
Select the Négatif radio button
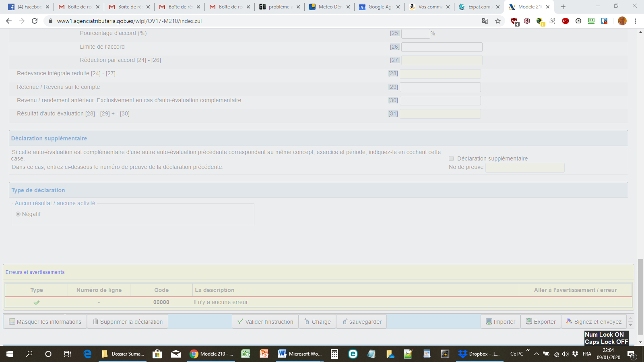(x=18, y=214)
